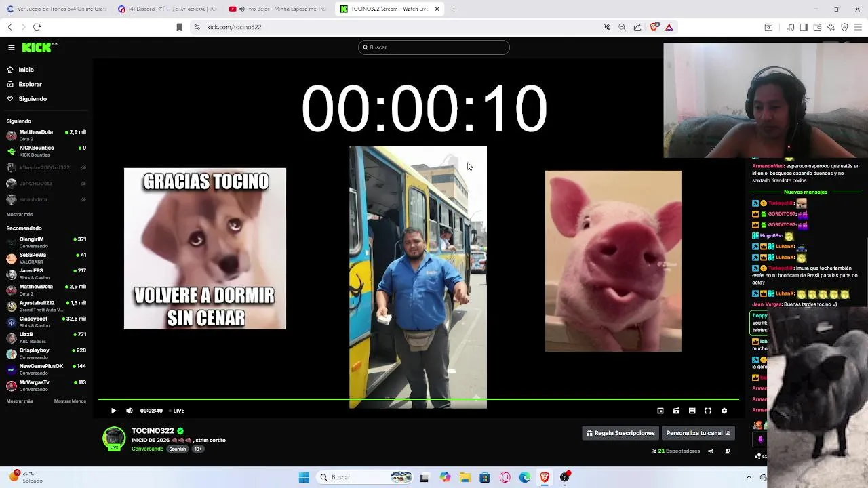Open Brave Rewards triangle icon

[669, 27]
